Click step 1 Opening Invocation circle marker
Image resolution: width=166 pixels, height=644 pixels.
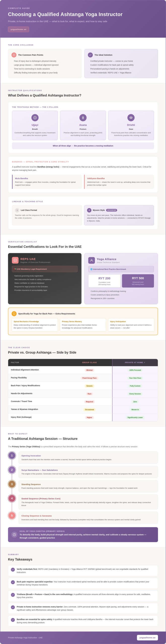[x=12, y=455]
